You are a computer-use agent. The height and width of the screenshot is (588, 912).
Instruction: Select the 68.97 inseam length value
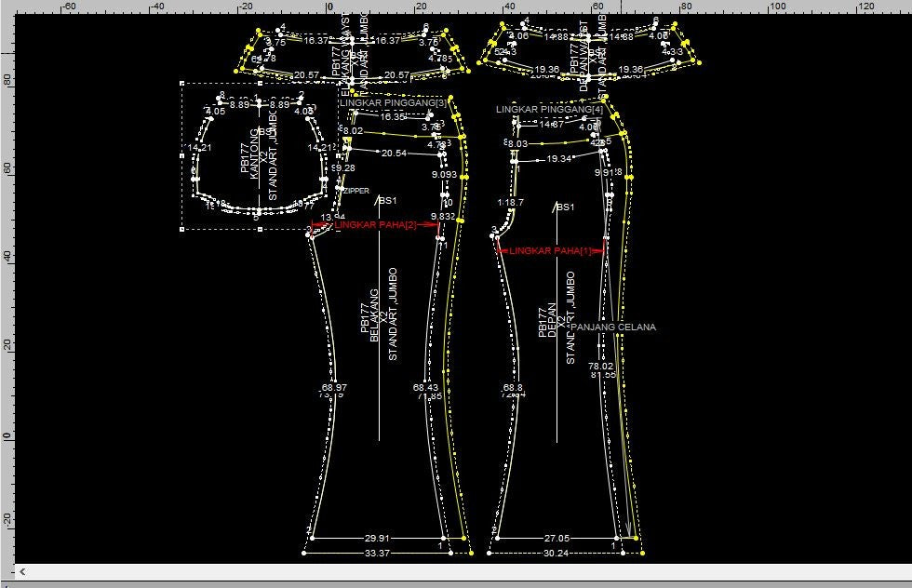coord(333,387)
